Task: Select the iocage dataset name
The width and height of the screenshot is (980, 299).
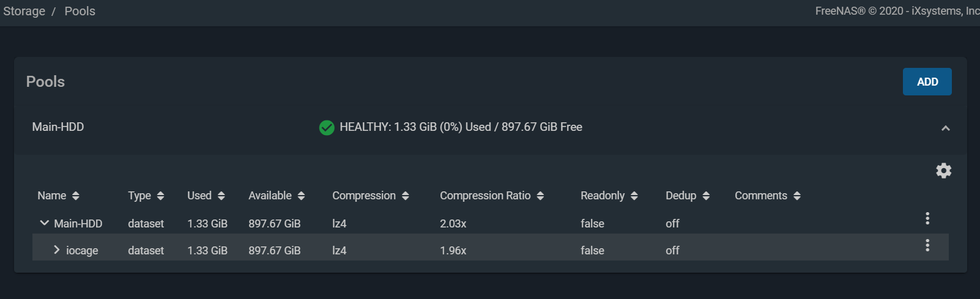Action: click(82, 251)
